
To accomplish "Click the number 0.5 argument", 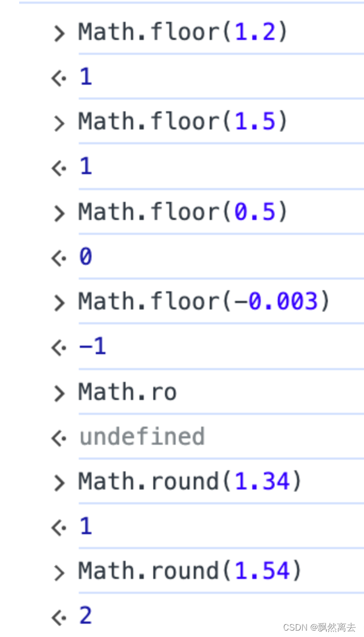I will point(255,212).
